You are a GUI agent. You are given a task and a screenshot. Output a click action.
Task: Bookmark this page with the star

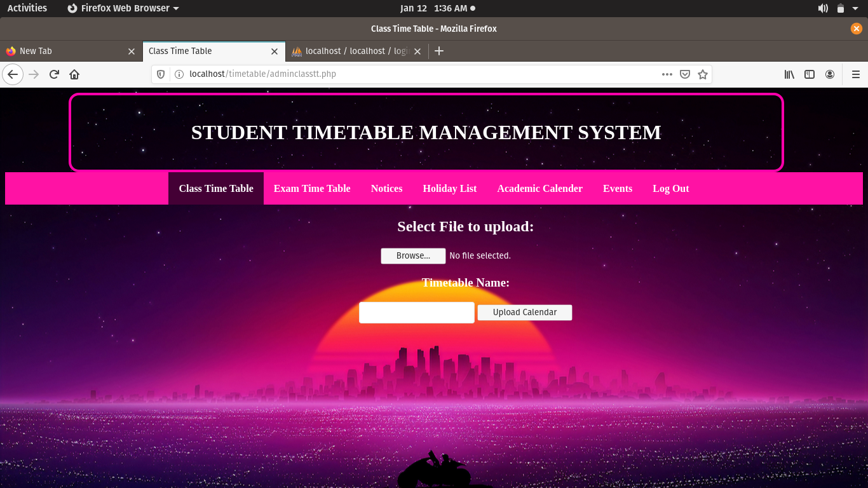pyautogui.click(x=703, y=74)
